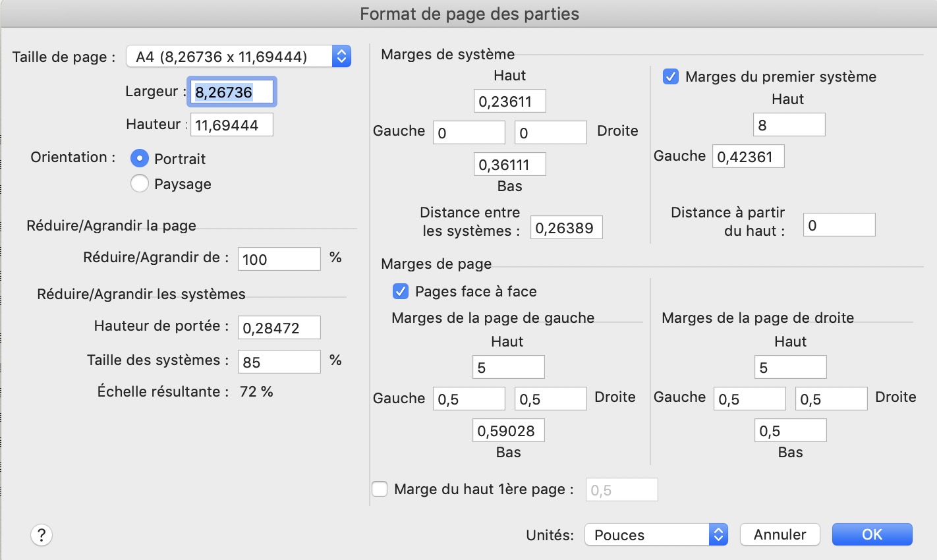Select Paysage orientation radio button
Image resolution: width=937 pixels, height=560 pixels.
coord(140,184)
